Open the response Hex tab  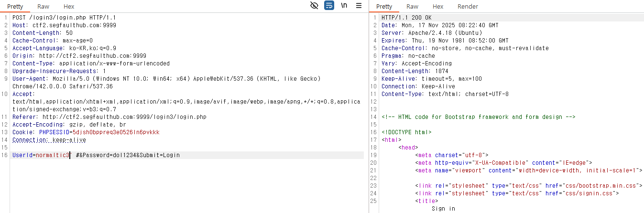pos(438,7)
